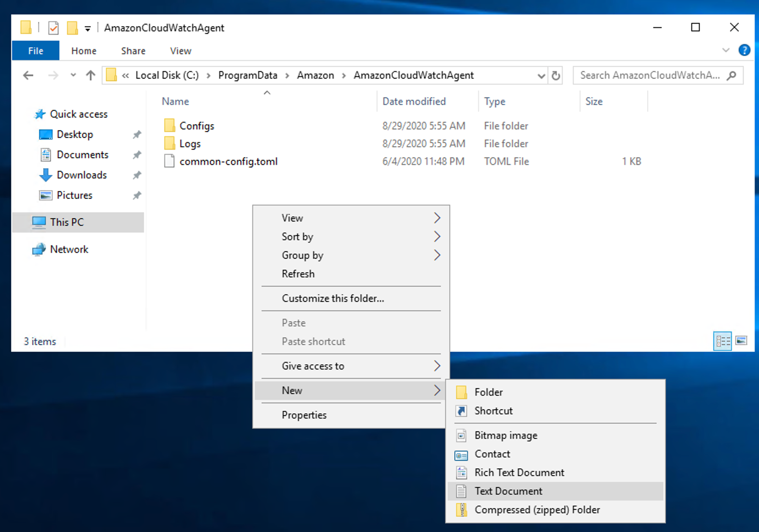This screenshot has height=532, width=759.
Task: Select Network in navigation pane
Action: 69,250
